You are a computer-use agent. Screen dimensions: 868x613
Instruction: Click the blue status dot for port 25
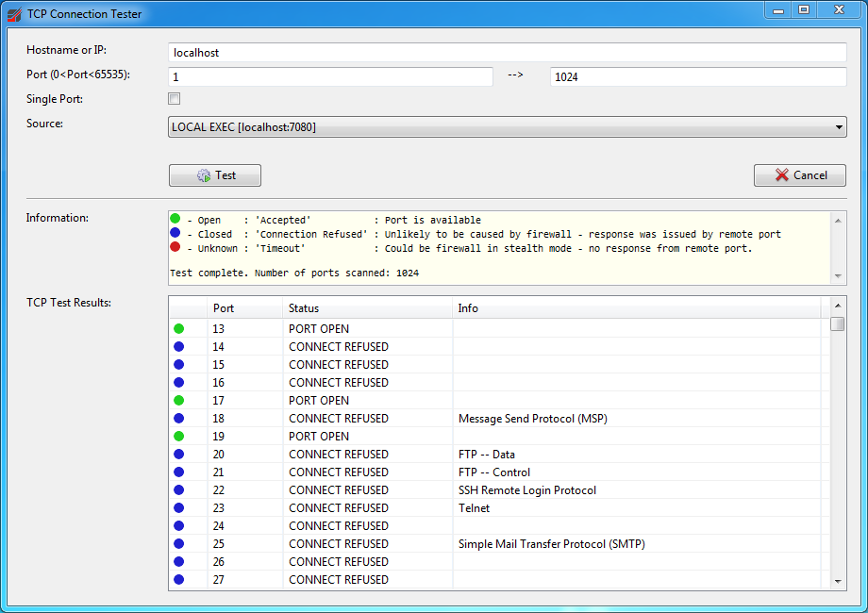point(178,544)
